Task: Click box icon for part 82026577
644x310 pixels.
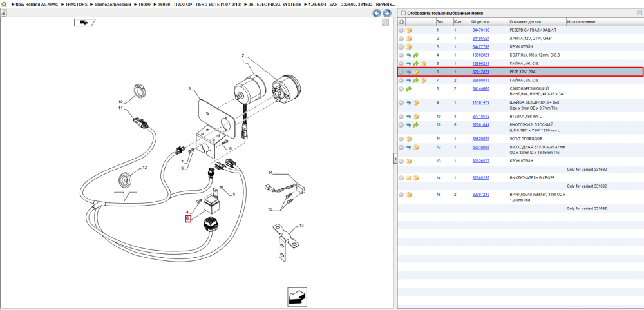Action: tap(409, 161)
